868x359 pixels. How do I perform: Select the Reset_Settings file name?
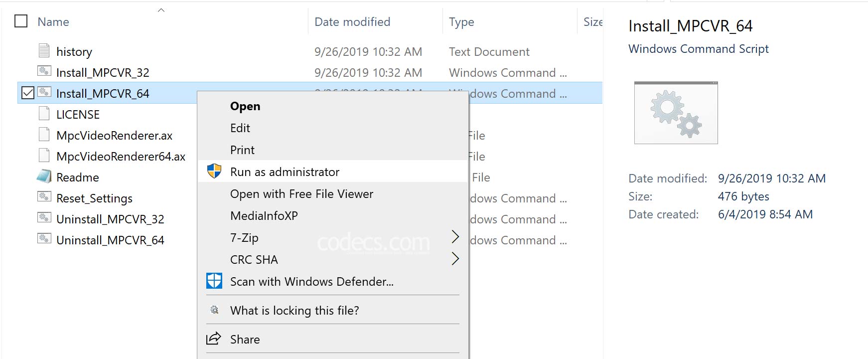click(x=94, y=198)
